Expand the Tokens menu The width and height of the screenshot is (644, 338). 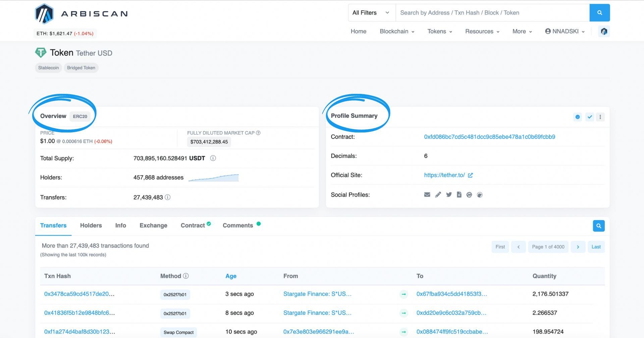[x=440, y=31]
